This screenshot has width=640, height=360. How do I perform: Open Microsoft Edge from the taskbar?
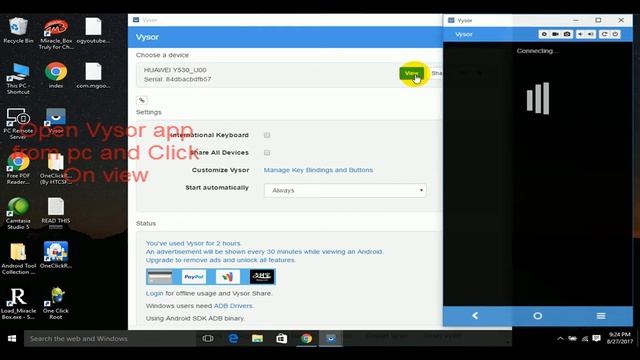click(x=233, y=338)
